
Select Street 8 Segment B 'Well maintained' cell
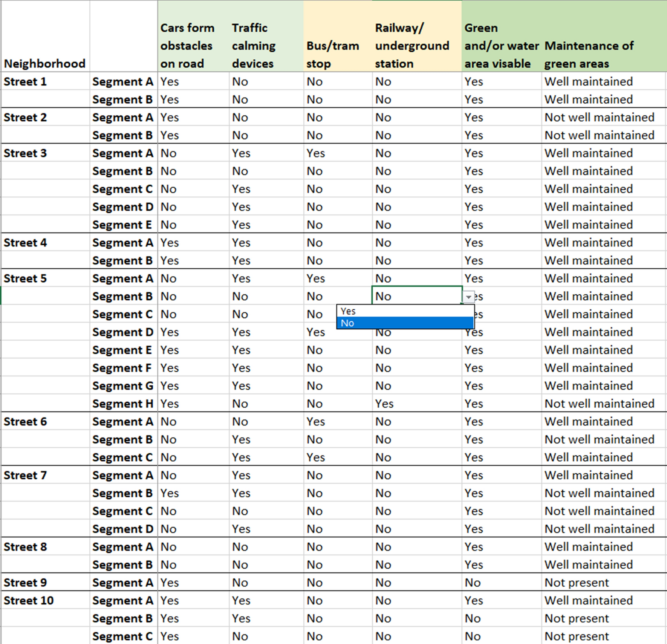point(604,564)
